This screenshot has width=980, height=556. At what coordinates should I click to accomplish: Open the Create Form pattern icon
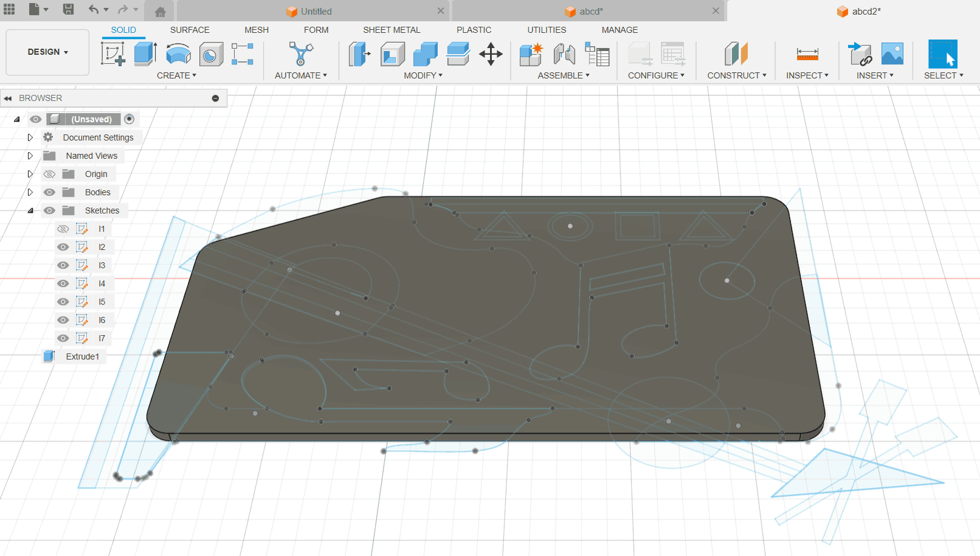pos(243,54)
